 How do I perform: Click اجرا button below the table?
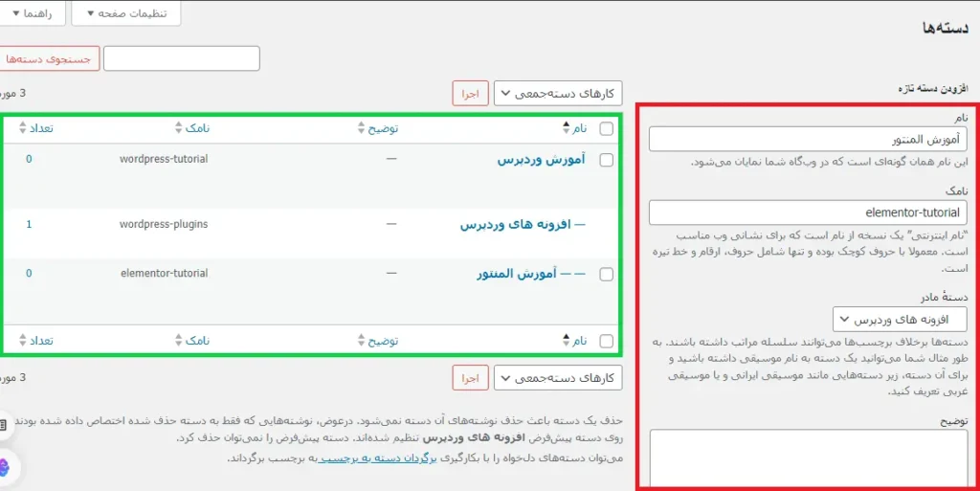tap(470, 378)
